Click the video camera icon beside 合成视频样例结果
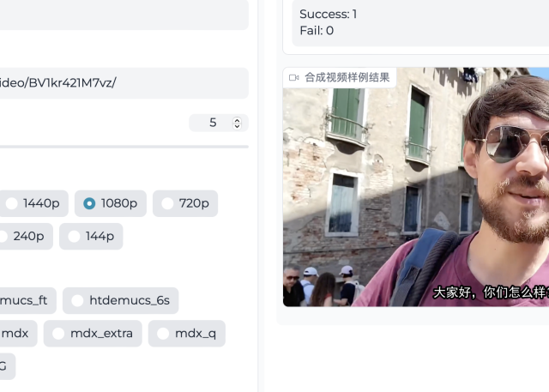549x392 pixels. click(x=294, y=77)
